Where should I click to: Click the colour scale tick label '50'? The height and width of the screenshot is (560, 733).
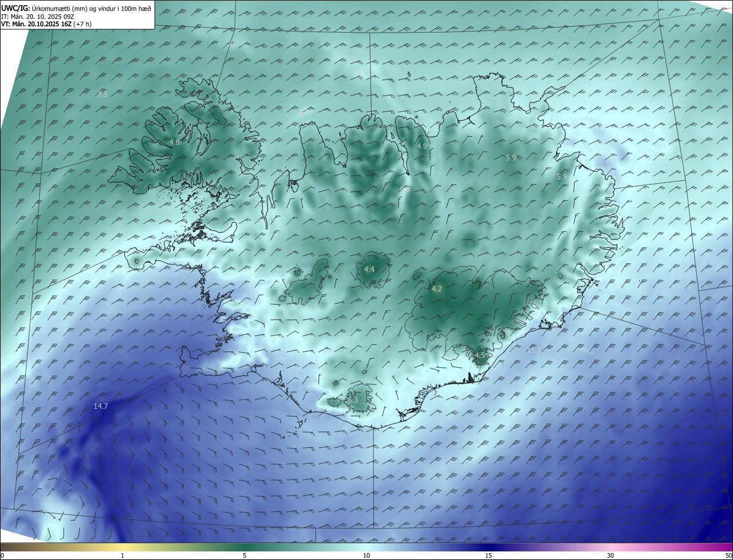[728, 555]
